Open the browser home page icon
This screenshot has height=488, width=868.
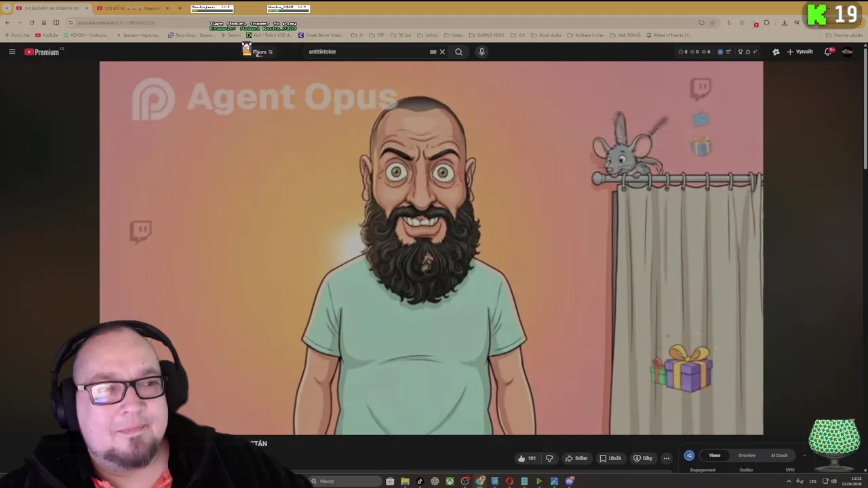click(44, 22)
